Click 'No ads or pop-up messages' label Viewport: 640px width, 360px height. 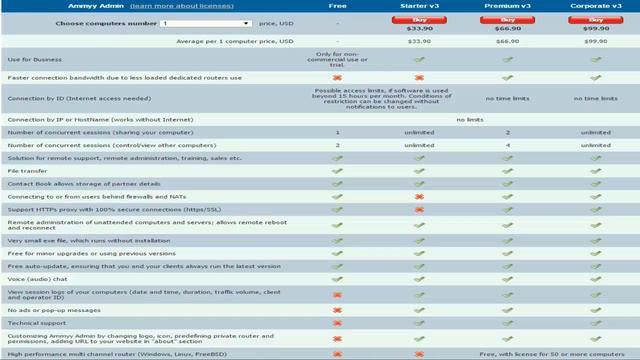coord(54,310)
